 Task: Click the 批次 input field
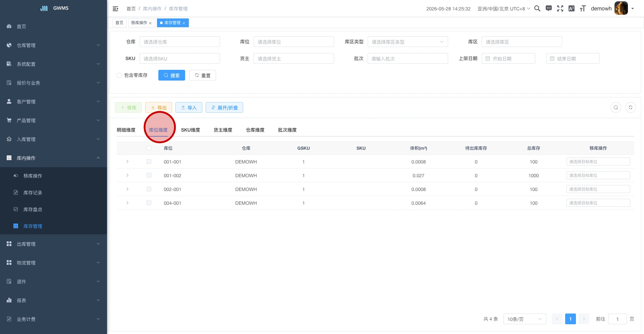point(408,58)
